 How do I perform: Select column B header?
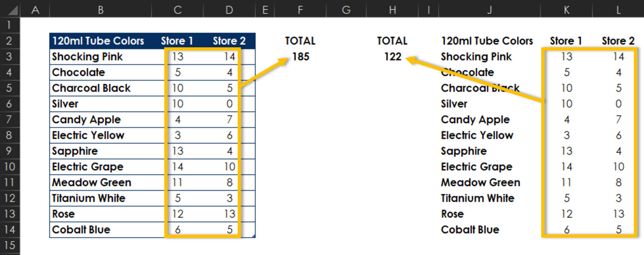tap(101, 8)
